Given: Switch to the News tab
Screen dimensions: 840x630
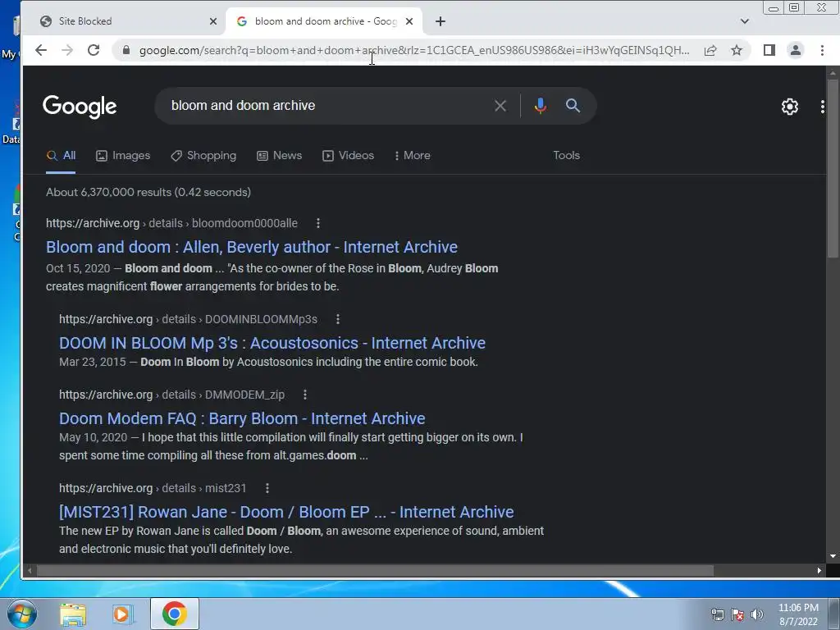Looking at the screenshot, I should (279, 155).
